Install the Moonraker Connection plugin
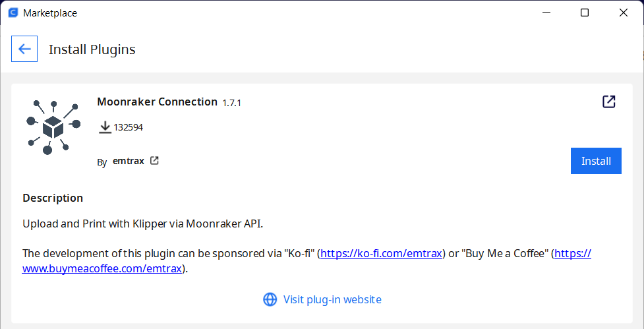The width and height of the screenshot is (644, 329). (x=596, y=161)
